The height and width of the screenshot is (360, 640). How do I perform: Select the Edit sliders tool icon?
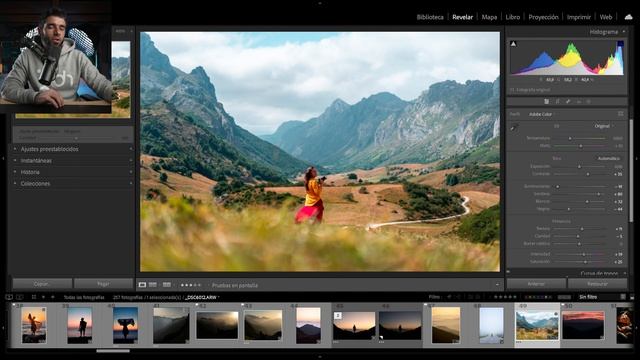[547, 101]
